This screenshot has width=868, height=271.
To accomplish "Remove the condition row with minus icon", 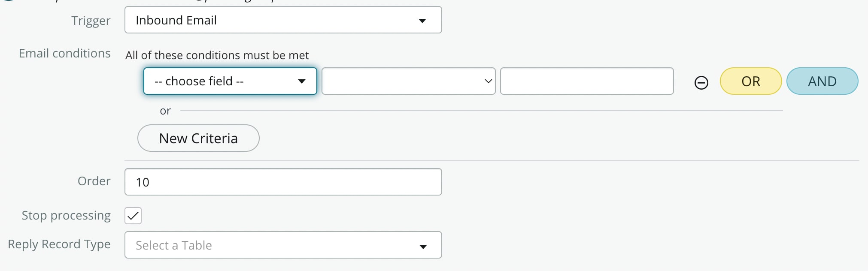I will 701,82.
